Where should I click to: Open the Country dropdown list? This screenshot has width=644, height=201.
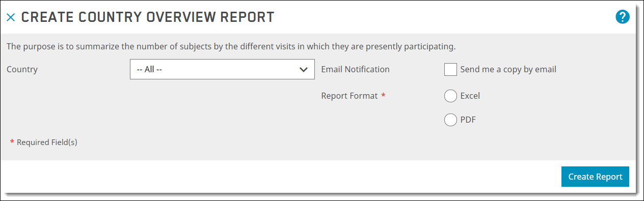click(x=222, y=69)
